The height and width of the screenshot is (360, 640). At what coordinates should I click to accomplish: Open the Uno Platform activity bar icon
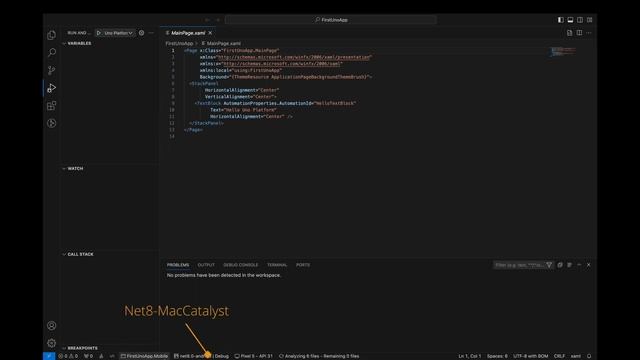(51, 123)
